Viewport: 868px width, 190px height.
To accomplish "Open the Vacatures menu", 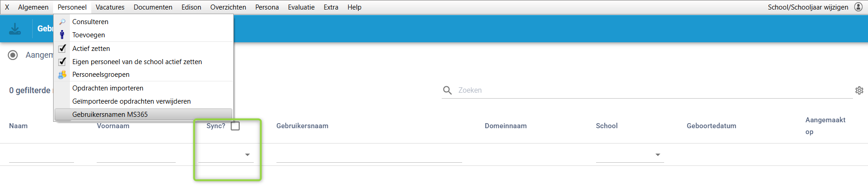I will click(110, 7).
